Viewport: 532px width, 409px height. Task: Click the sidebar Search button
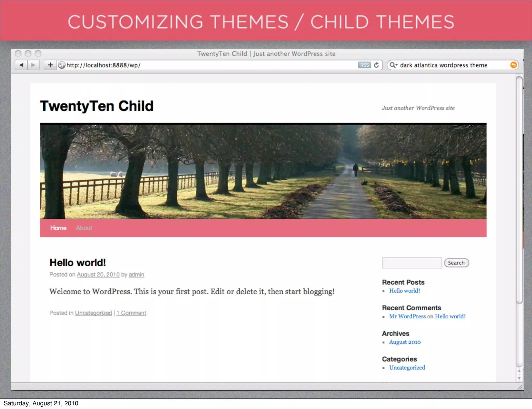pyautogui.click(x=456, y=263)
